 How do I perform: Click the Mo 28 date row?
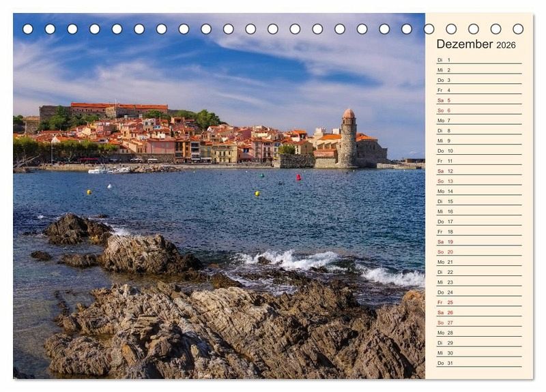478,333
